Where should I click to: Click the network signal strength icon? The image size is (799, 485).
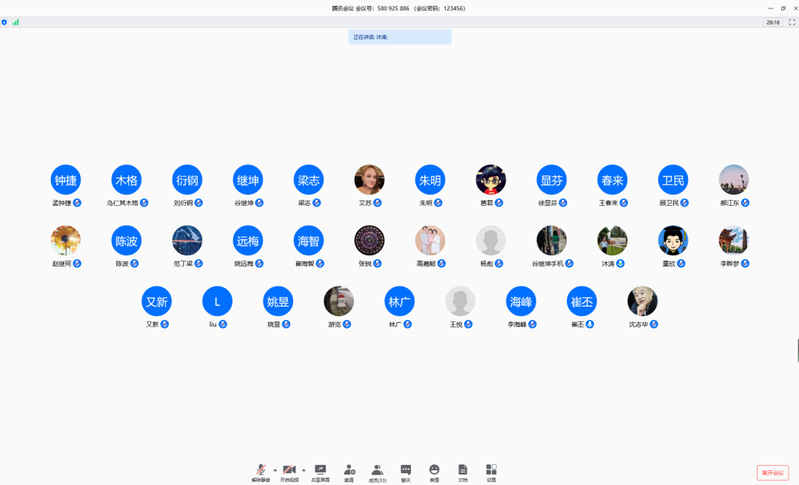pyautogui.click(x=16, y=22)
